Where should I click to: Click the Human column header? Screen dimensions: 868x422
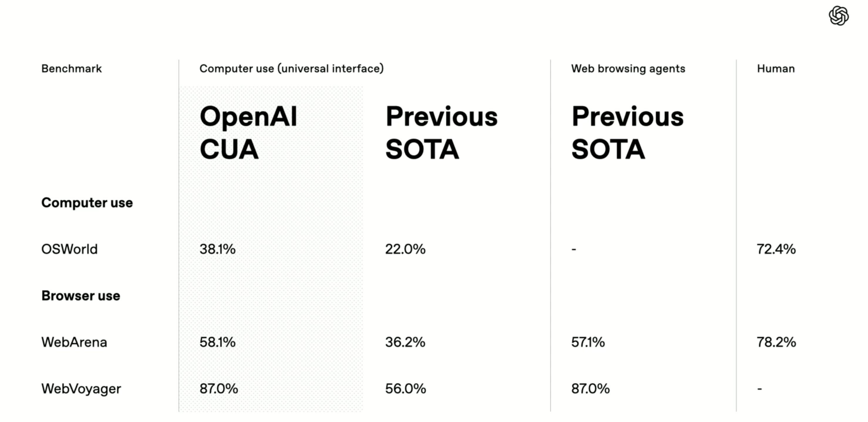pyautogui.click(x=776, y=68)
